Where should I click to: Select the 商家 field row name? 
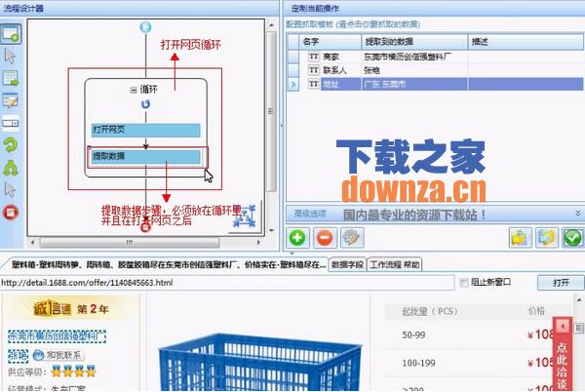click(x=331, y=57)
